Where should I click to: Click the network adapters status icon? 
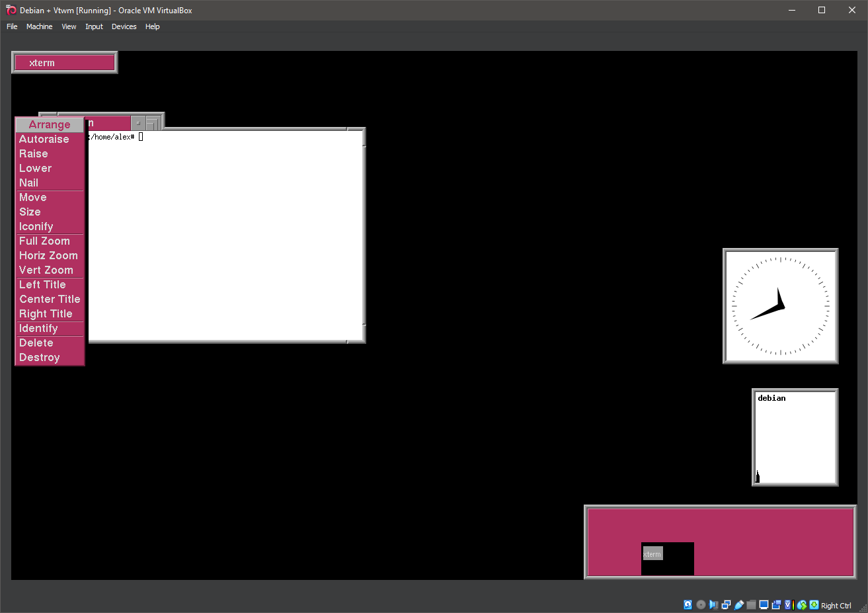[x=726, y=604]
